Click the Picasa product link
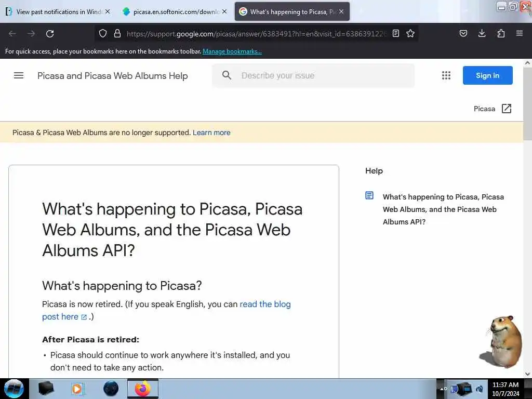Viewport: 532px width, 399px height. click(484, 109)
